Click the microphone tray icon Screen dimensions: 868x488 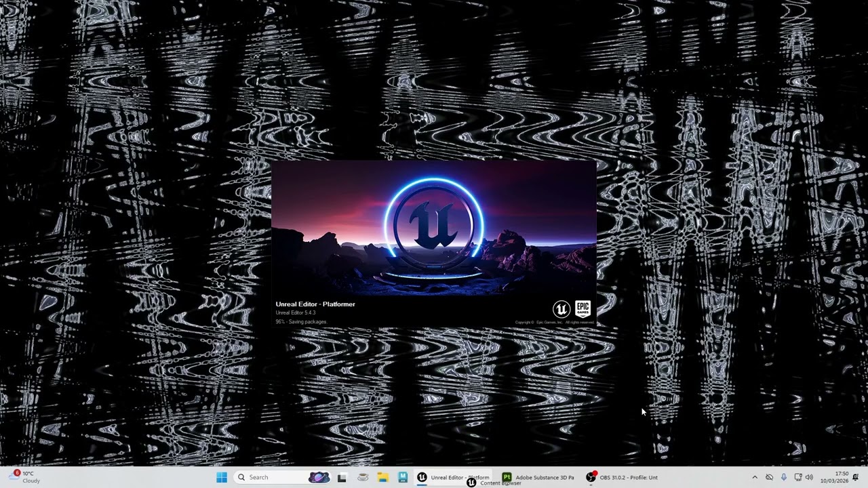point(783,477)
